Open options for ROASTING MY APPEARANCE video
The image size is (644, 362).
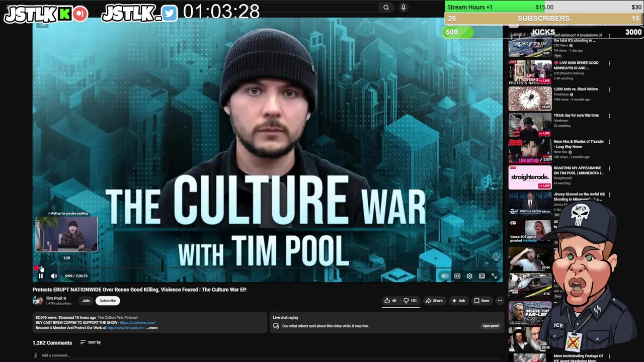tap(609, 168)
